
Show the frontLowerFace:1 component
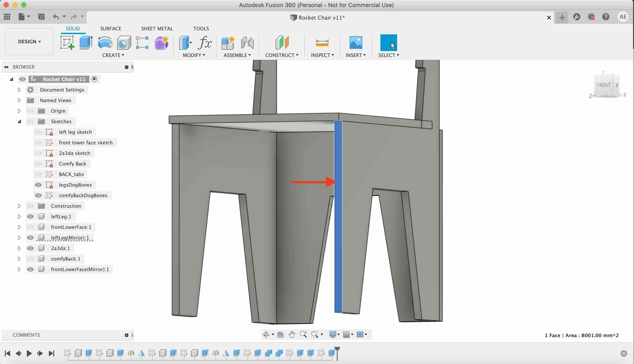pyautogui.click(x=30, y=227)
